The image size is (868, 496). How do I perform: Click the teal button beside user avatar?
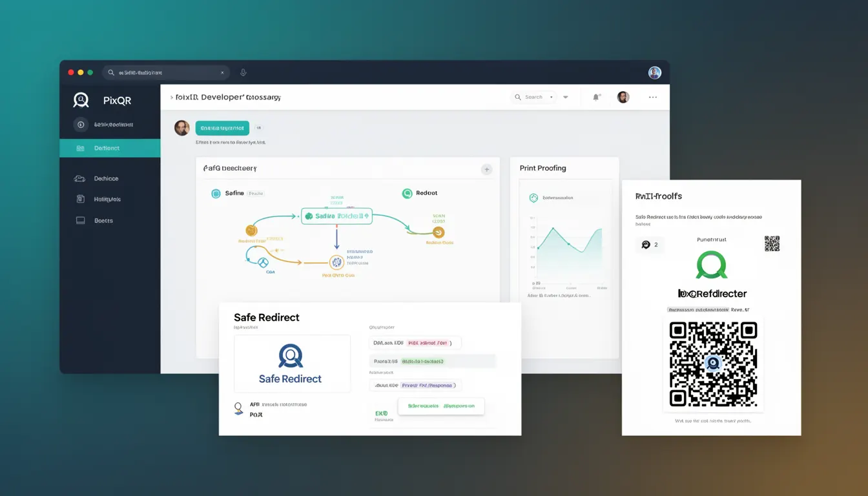coord(222,128)
